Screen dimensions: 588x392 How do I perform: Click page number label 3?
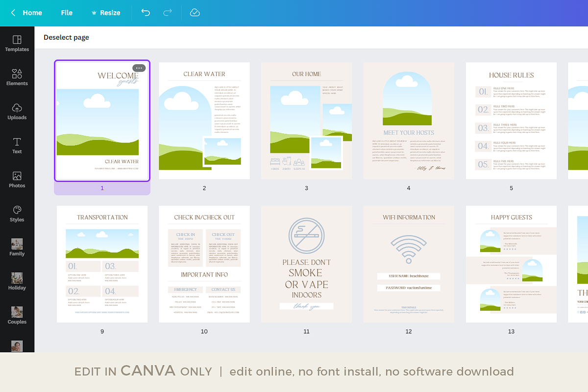pos(306,188)
